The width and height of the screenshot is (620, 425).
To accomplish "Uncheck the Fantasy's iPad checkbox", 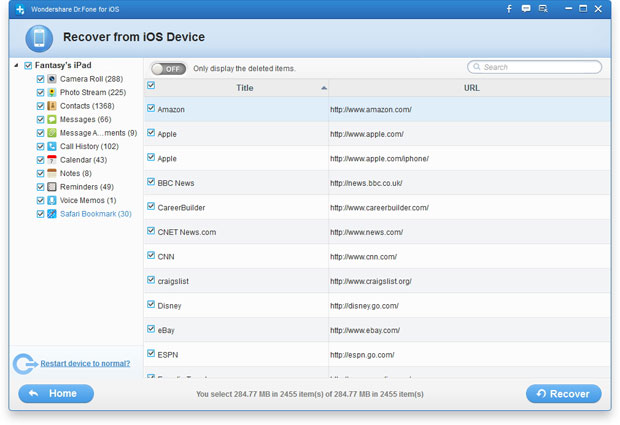I will tap(28, 65).
